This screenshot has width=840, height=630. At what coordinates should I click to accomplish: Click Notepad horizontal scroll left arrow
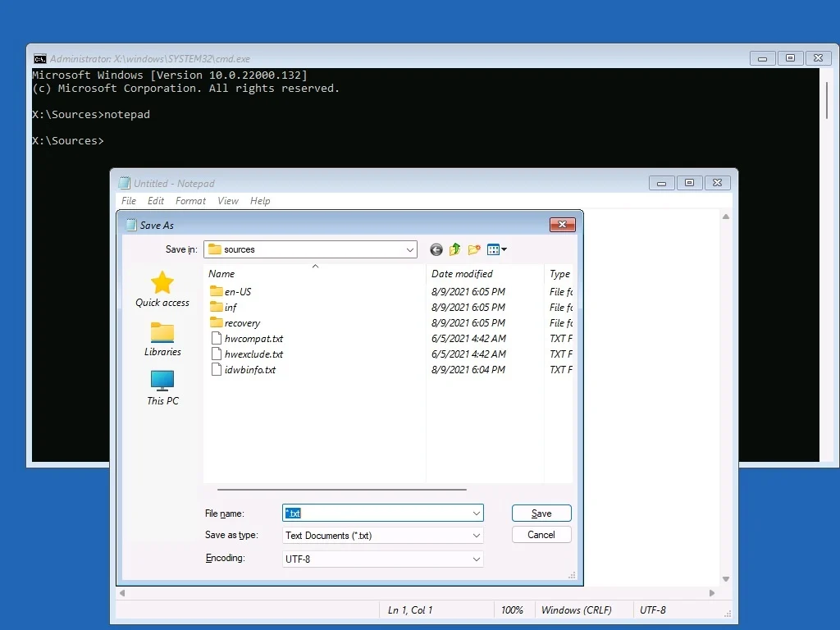click(x=122, y=593)
